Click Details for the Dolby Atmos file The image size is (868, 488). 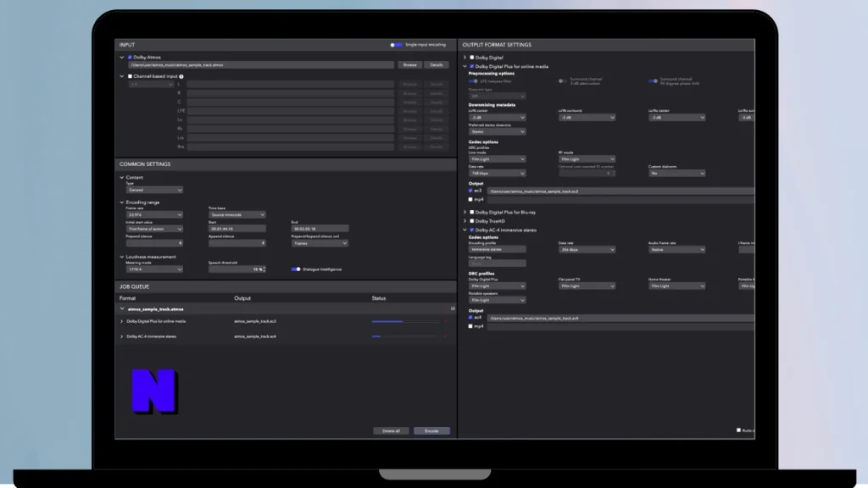click(437, 64)
